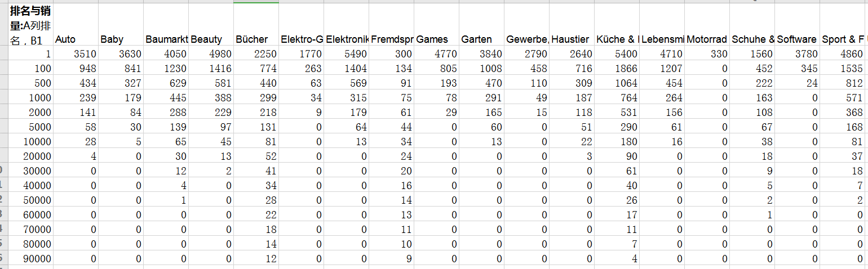
Task: Select the cell with value 2250 under Bücher
Action: (x=256, y=54)
